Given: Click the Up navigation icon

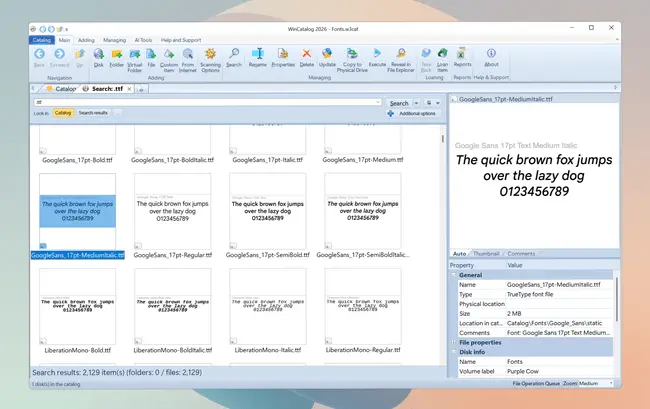Looking at the screenshot, I should click(80, 54).
